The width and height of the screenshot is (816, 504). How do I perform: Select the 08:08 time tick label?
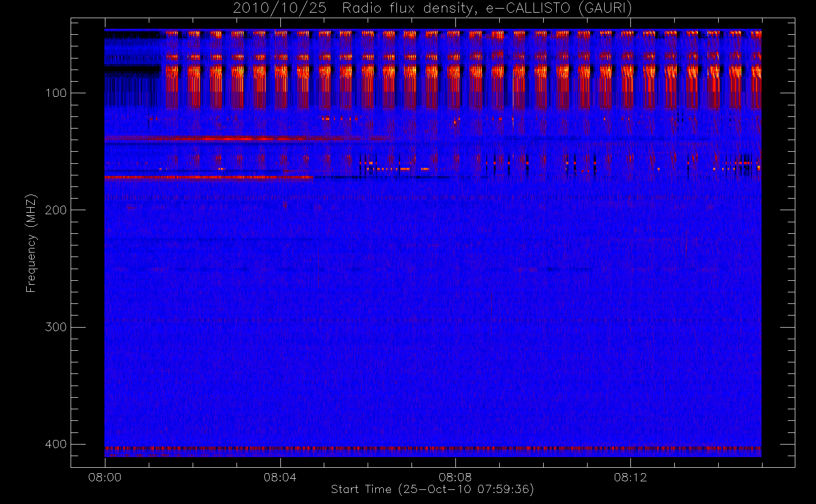tap(455, 478)
